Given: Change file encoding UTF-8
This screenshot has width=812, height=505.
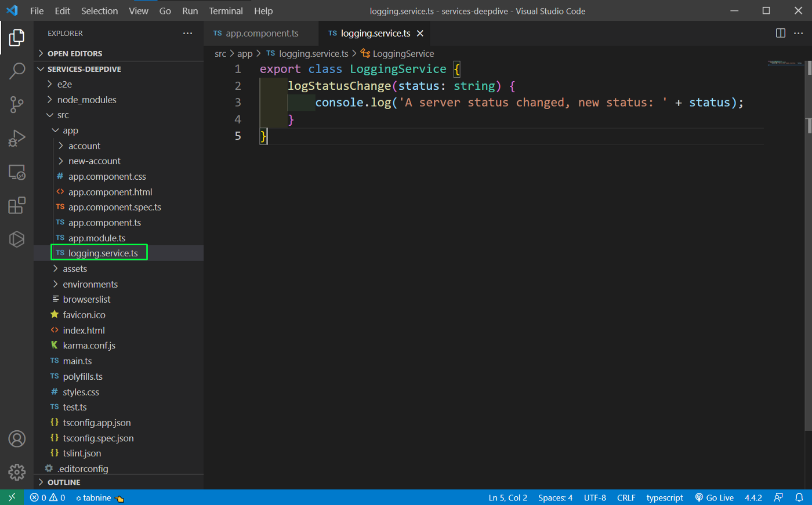Looking at the screenshot, I should point(595,497).
